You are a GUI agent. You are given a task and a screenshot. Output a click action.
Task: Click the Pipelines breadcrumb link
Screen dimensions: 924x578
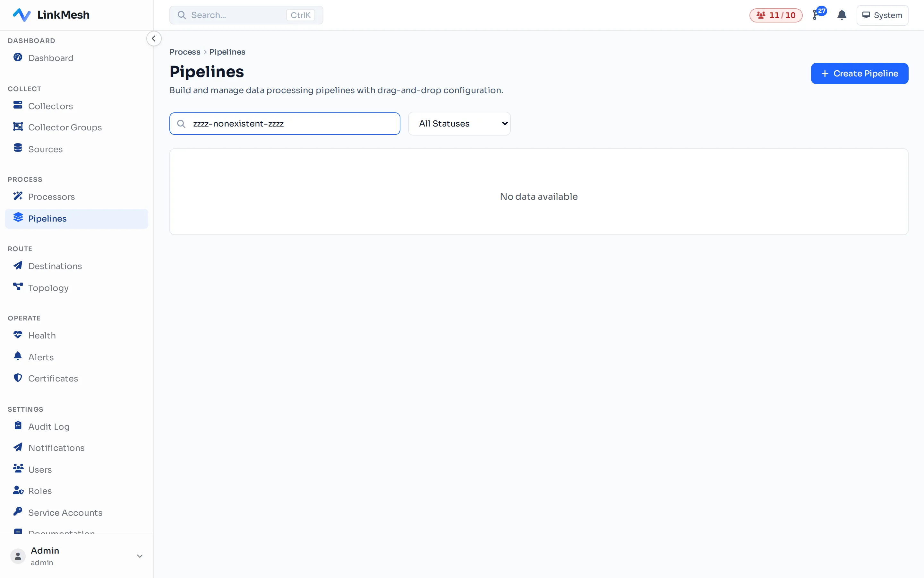click(x=227, y=52)
